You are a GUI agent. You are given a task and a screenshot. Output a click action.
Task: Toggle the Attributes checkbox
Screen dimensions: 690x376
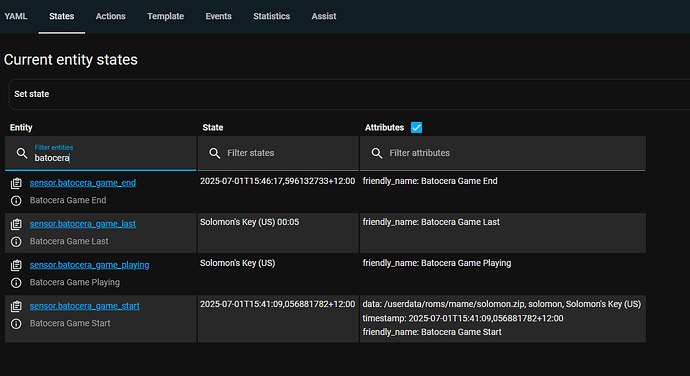click(x=416, y=127)
